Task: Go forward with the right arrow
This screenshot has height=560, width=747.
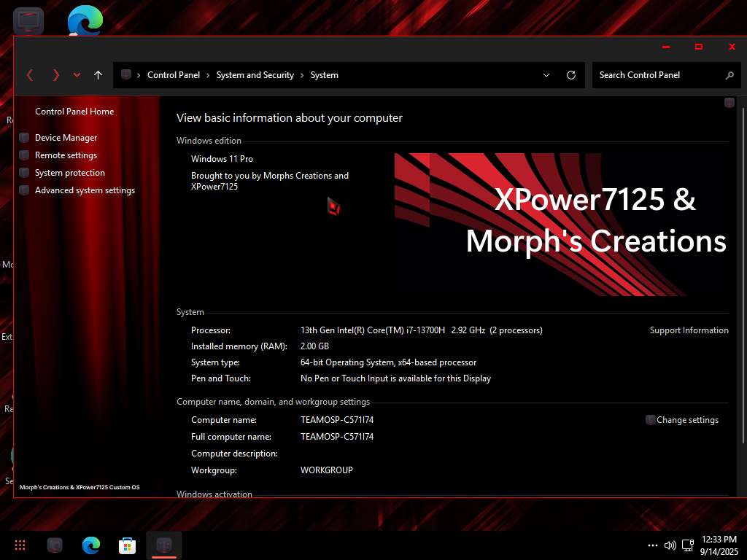Action: pyautogui.click(x=55, y=75)
